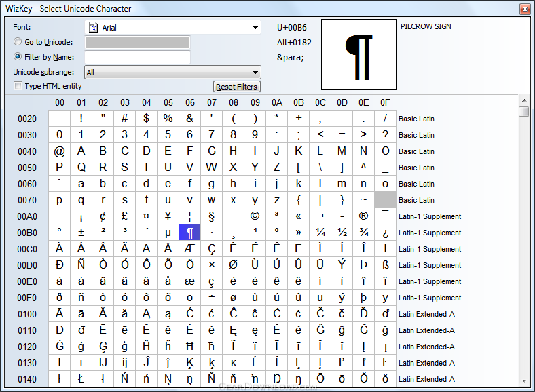The height and width of the screenshot is (392, 535).
Task: Select the lowercase é with acute cell
Action: [x=255, y=281]
